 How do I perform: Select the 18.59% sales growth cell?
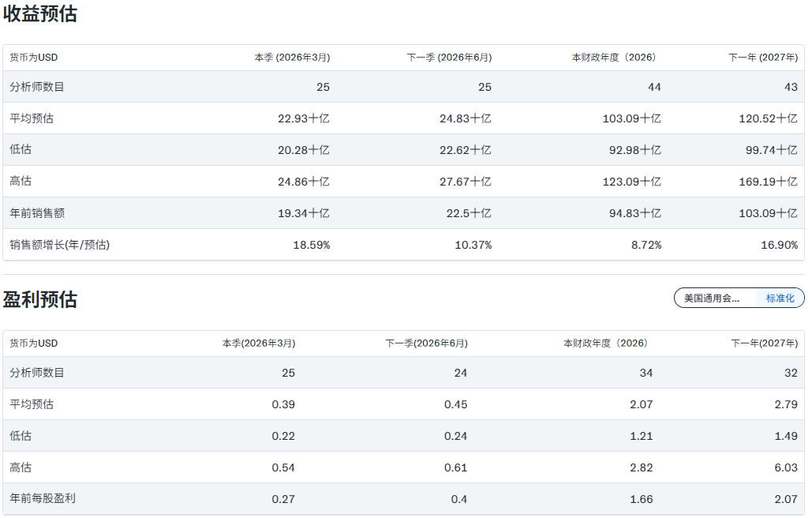[x=312, y=245]
